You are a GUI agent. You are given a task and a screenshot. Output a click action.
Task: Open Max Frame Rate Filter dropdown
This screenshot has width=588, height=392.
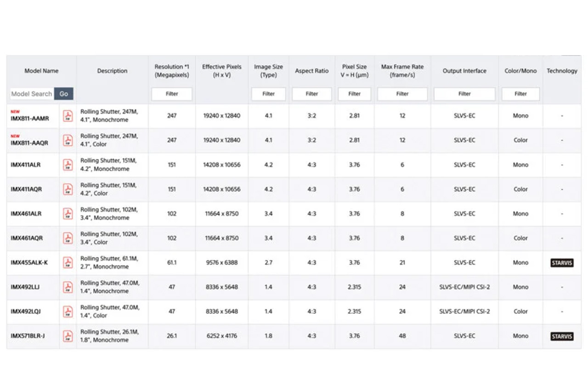click(x=402, y=94)
